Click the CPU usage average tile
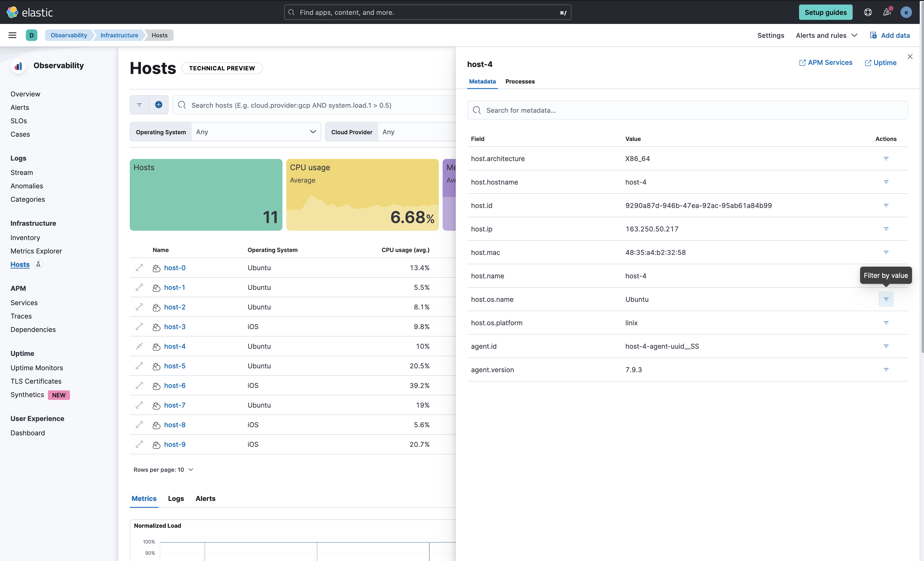Screen dimensions: 924x561 [x=362, y=195]
